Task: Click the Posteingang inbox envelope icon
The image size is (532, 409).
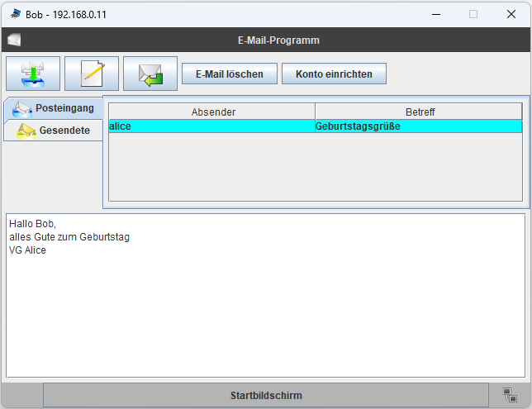Action: click(x=22, y=109)
